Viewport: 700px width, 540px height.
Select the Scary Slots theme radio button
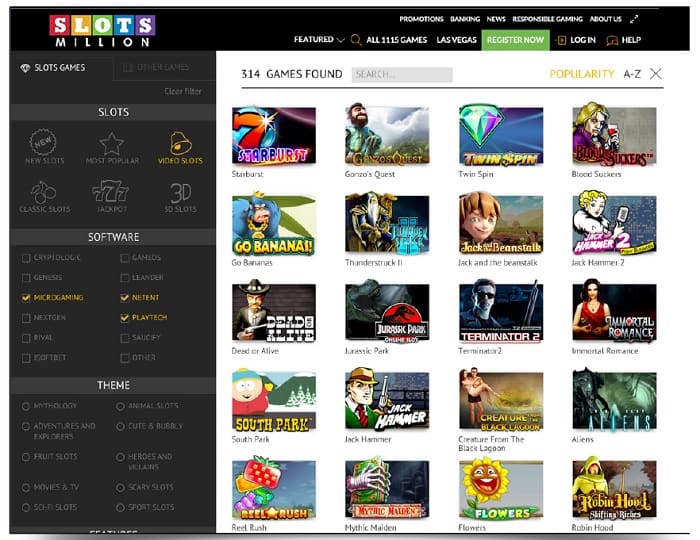120,487
